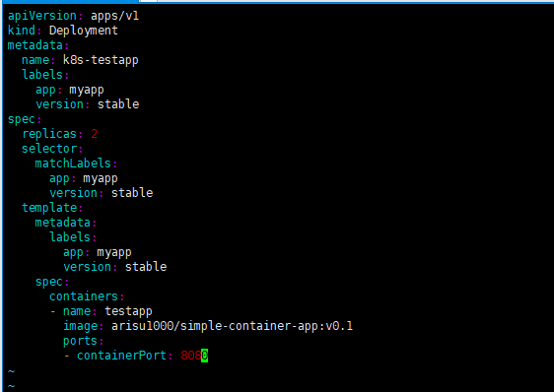The image size is (554, 392).
Task: Click the template key
Action: [49, 208]
